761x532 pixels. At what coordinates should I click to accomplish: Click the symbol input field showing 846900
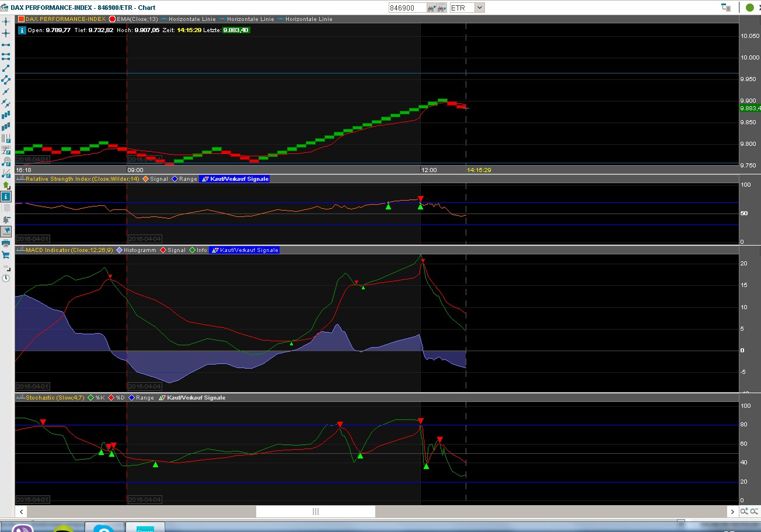click(x=407, y=8)
